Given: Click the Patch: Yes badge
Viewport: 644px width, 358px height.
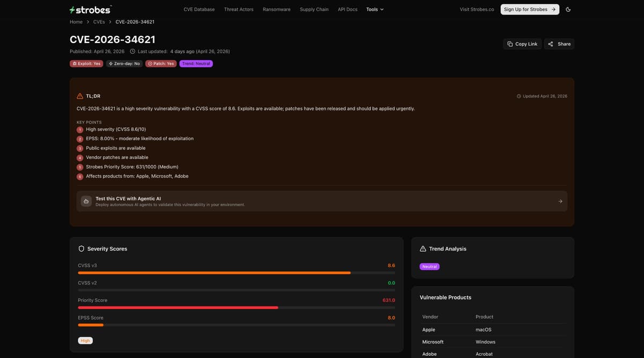Looking at the screenshot, I should [x=161, y=63].
